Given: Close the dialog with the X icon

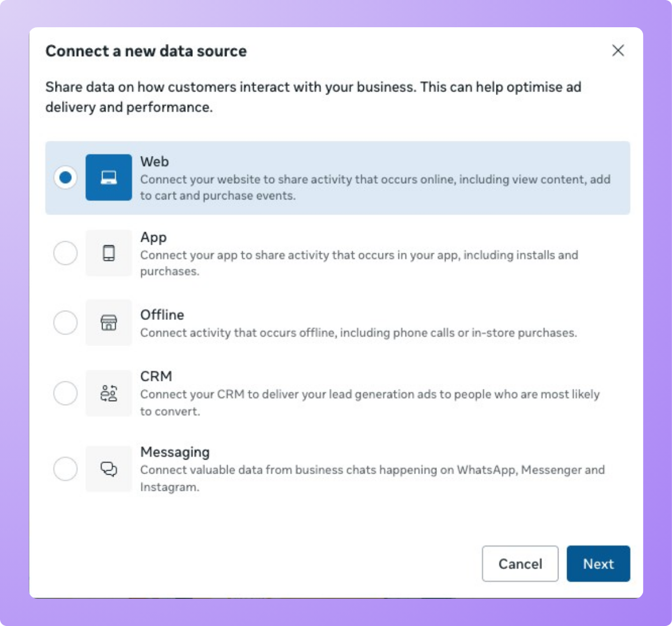Looking at the screenshot, I should tap(618, 50).
